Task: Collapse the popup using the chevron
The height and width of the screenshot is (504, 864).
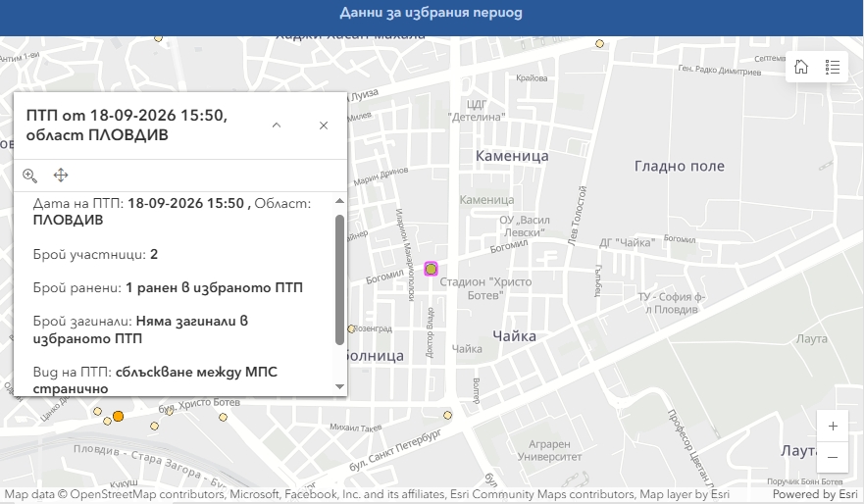Action: pos(277,126)
